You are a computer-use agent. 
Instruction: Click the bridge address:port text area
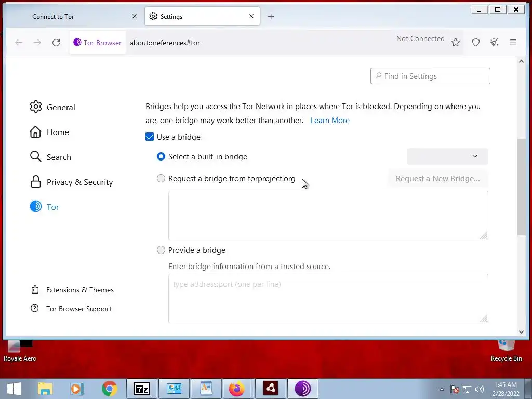pos(328,298)
